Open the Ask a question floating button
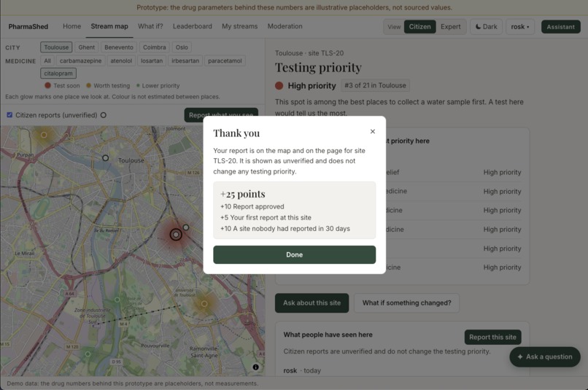 point(544,357)
